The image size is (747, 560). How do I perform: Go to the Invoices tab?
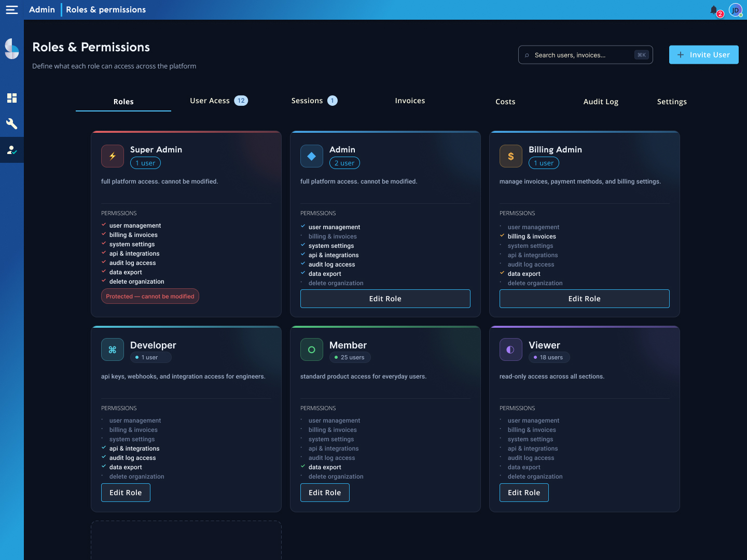[410, 101]
